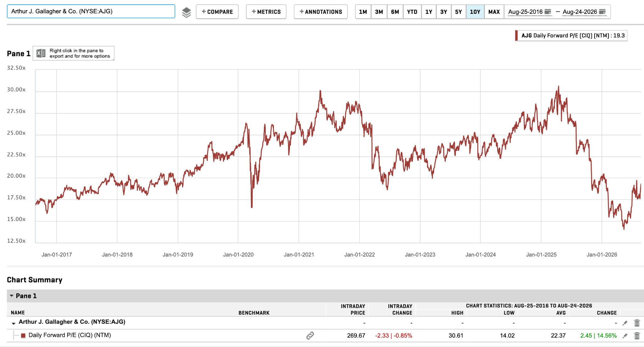This screenshot has height=347, width=644.
Task: Click the NAME column header
Action: 18,313
